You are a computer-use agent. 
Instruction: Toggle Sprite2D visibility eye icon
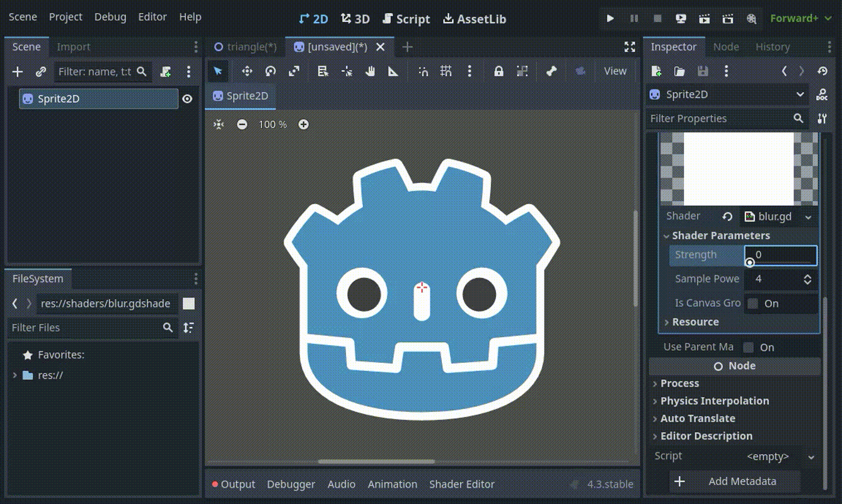(187, 99)
